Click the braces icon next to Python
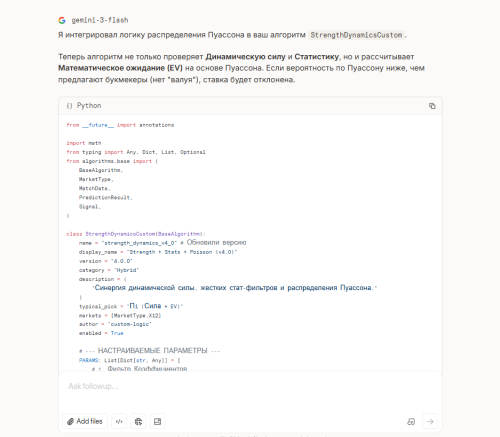This screenshot has height=437, width=500. coord(69,106)
